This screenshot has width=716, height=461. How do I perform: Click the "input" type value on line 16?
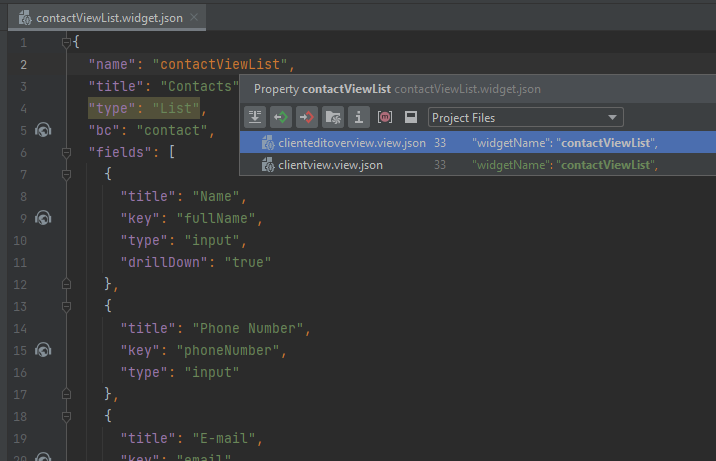click(x=211, y=372)
